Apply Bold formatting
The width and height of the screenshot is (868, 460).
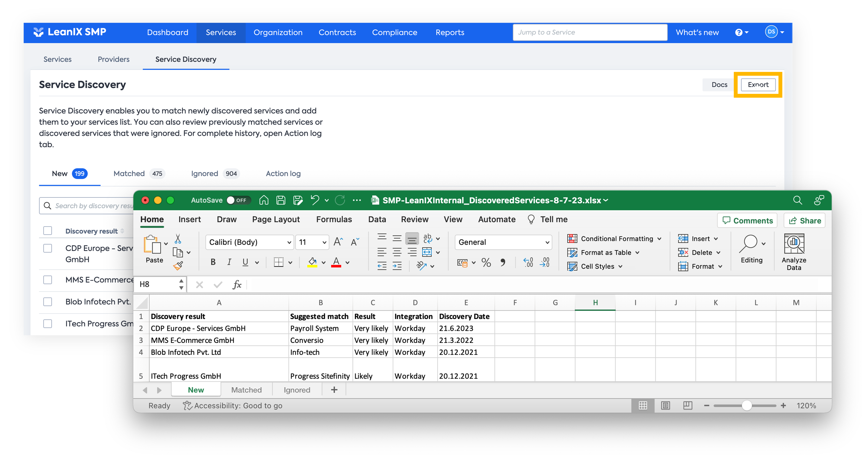[213, 262]
